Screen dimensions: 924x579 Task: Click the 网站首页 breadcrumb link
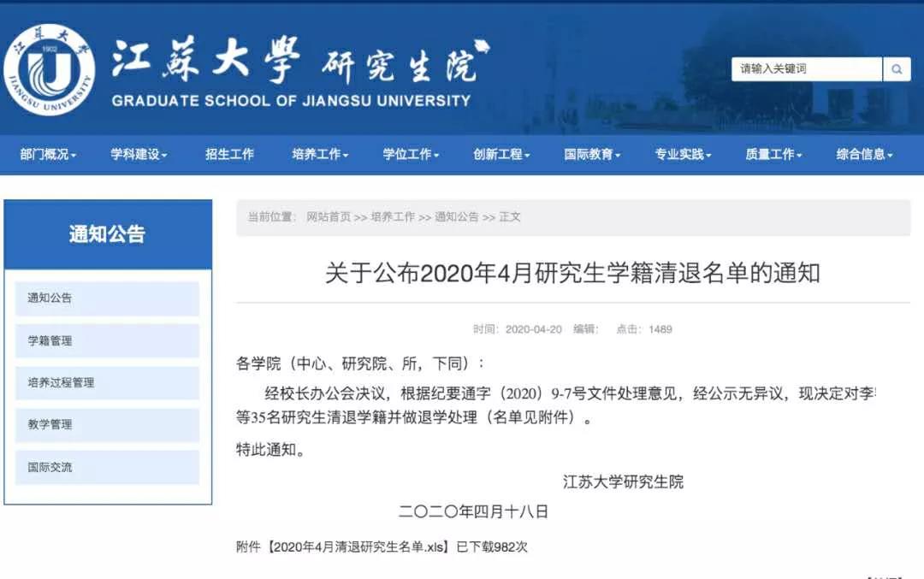pyautogui.click(x=329, y=216)
